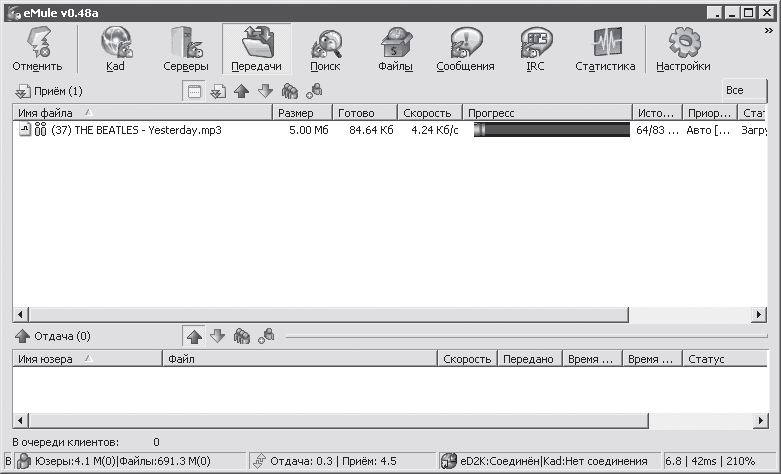Sort by Статус column in uploads
The width and height of the screenshot is (781, 474).
click(725, 359)
